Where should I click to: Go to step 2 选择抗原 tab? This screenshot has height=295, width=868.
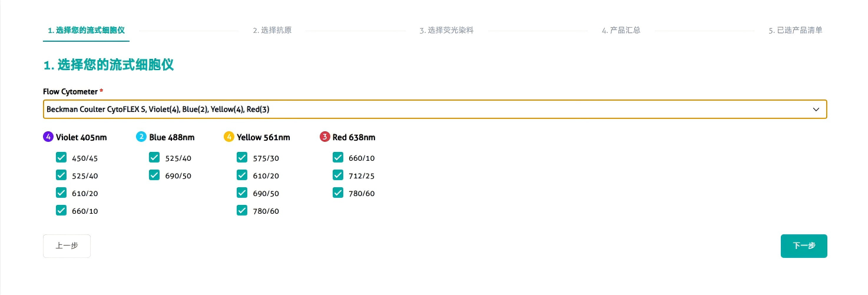(272, 30)
